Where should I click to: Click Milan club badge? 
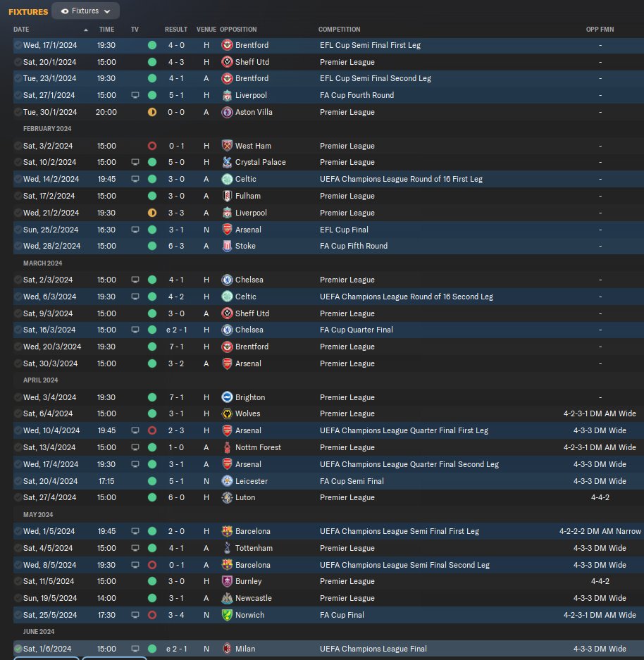coord(227,648)
